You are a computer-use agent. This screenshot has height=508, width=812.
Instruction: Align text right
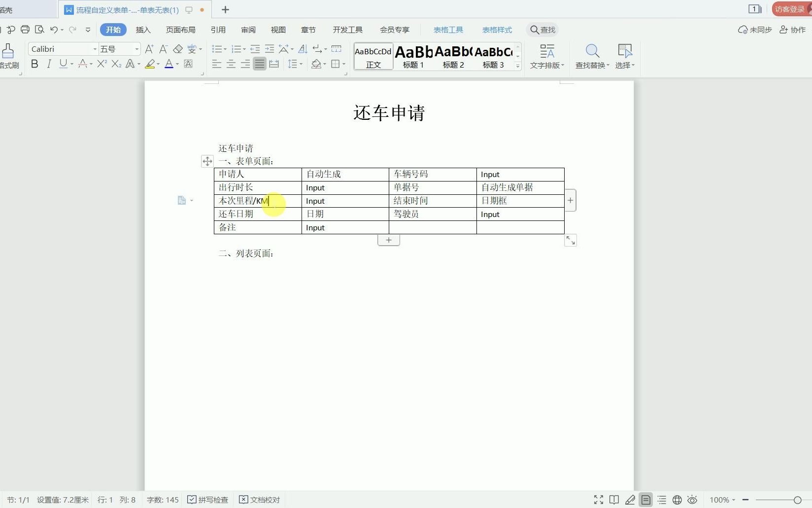click(x=245, y=64)
